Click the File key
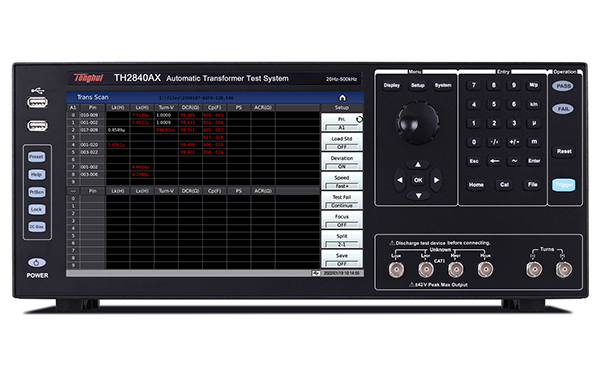 tap(532, 184)
